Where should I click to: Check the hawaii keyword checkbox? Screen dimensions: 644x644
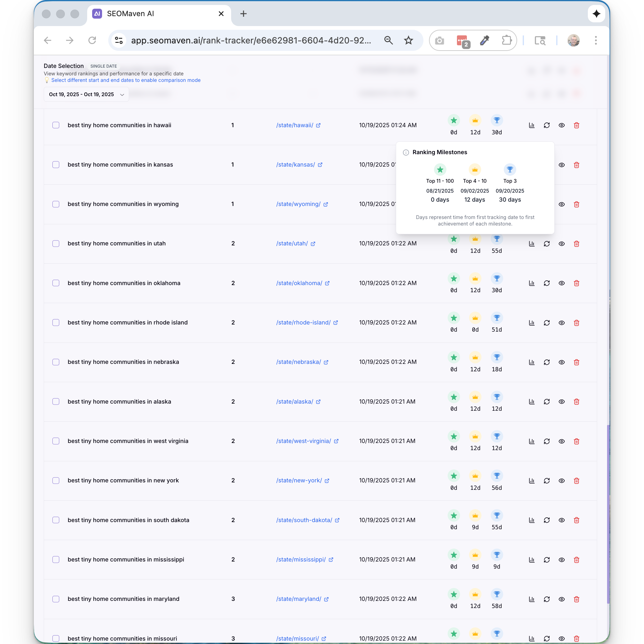(56, 125)
